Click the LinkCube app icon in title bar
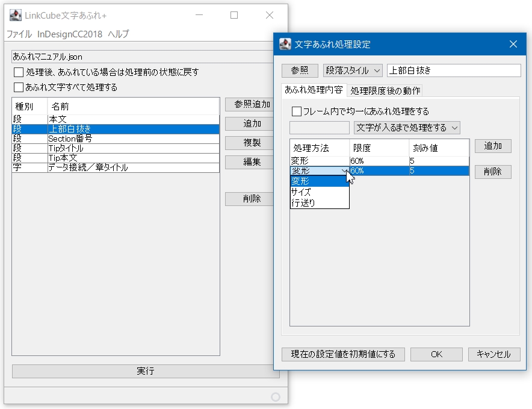 click(x=16, y=15)
